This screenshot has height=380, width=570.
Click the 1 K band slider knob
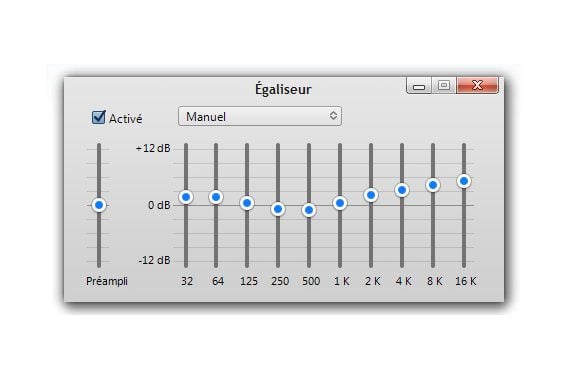click(340, 203)
